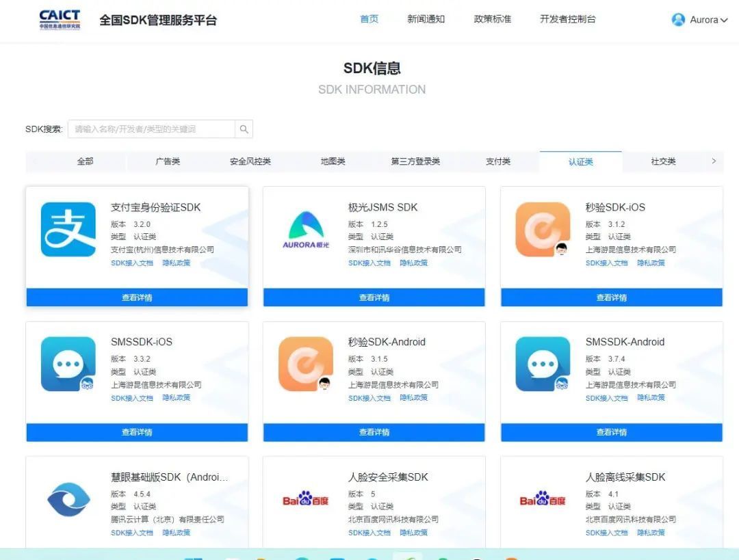This screenshot has height=560, width=739.
Task: Click the SMSSDK-iOS chat bubble logo
Action: tap(68, 364)
